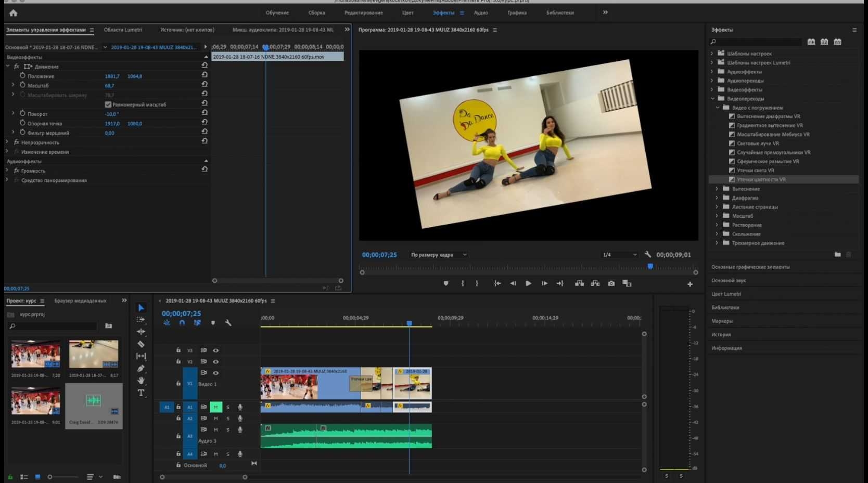
Task: Switch to the Сборка workspace
Action: tap(316, 13)
